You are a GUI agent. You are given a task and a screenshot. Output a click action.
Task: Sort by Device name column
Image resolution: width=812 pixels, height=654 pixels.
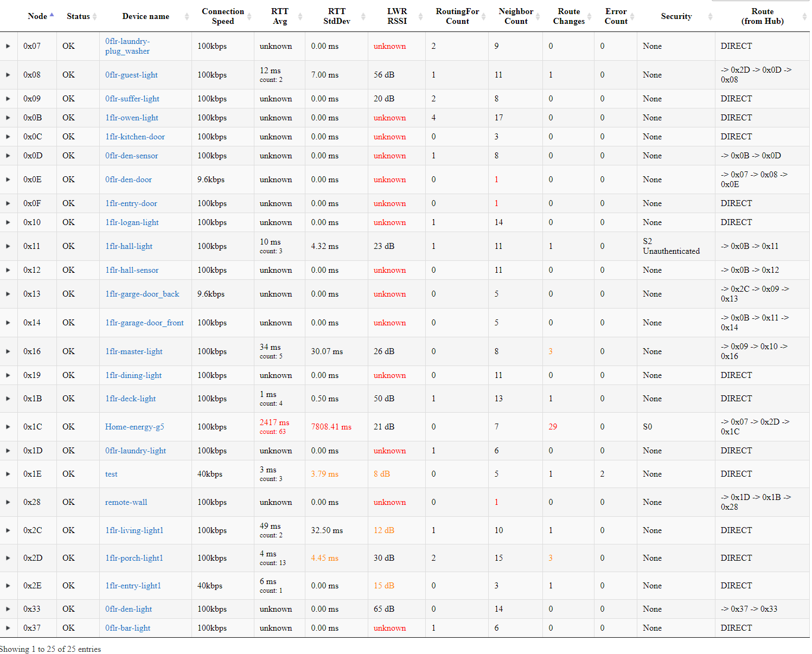click(145, 16)
